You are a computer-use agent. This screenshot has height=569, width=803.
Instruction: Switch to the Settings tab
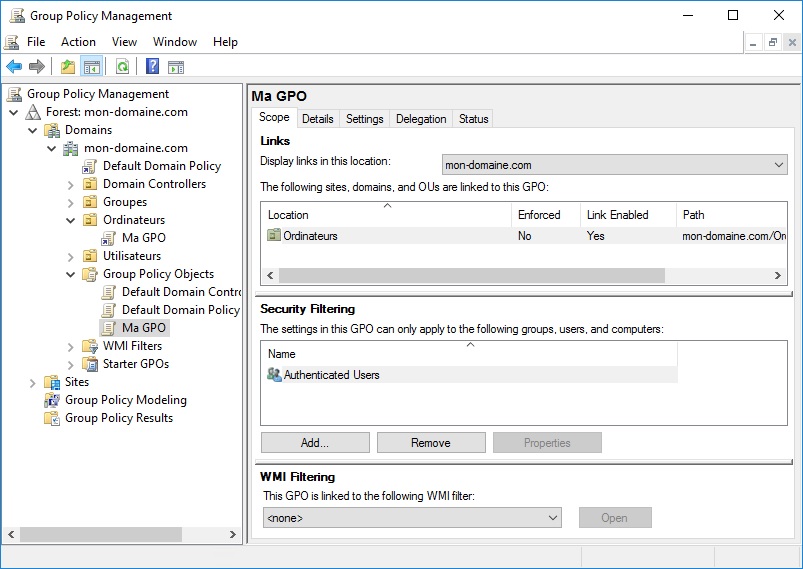(365, 119)
